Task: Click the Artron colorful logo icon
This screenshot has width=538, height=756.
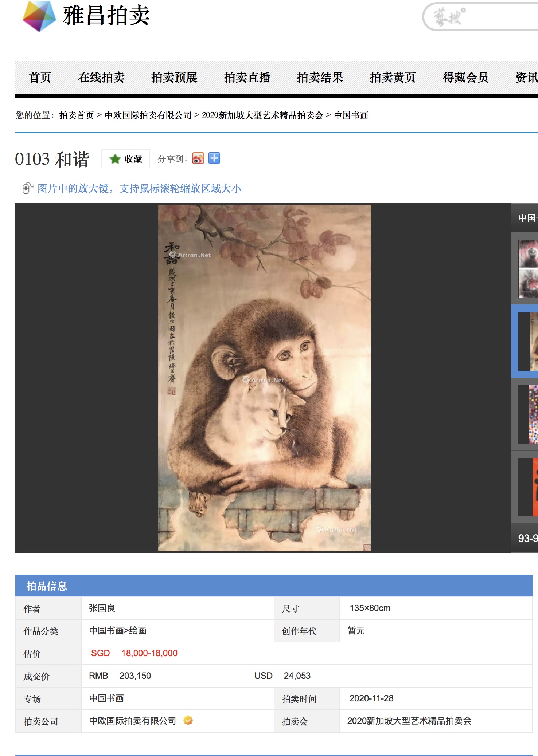Action: click(x=39, y=16)
